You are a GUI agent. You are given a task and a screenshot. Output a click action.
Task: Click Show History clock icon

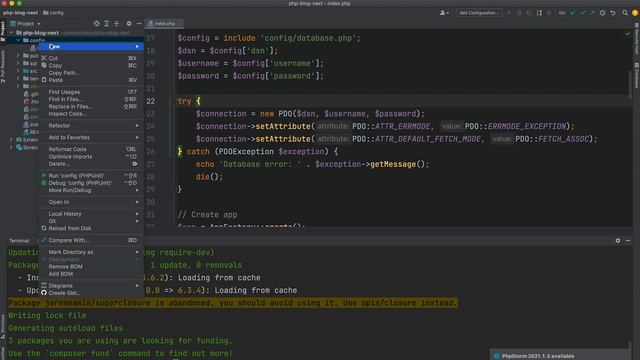(603, 13)
